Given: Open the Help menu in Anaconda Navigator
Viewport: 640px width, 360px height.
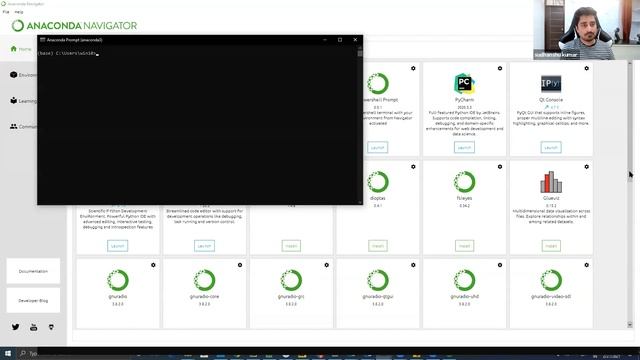Looking at the screenshot, I should [19, 12].
